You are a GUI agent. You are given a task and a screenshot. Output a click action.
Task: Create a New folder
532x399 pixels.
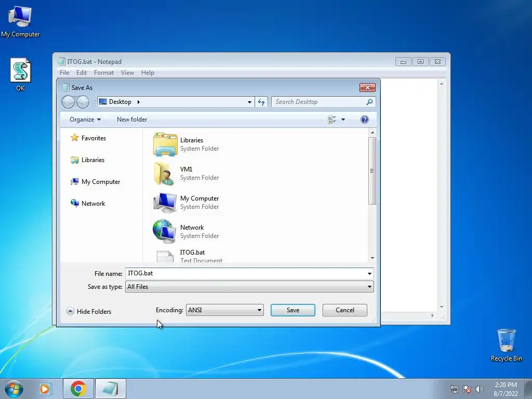pos(132,119)
